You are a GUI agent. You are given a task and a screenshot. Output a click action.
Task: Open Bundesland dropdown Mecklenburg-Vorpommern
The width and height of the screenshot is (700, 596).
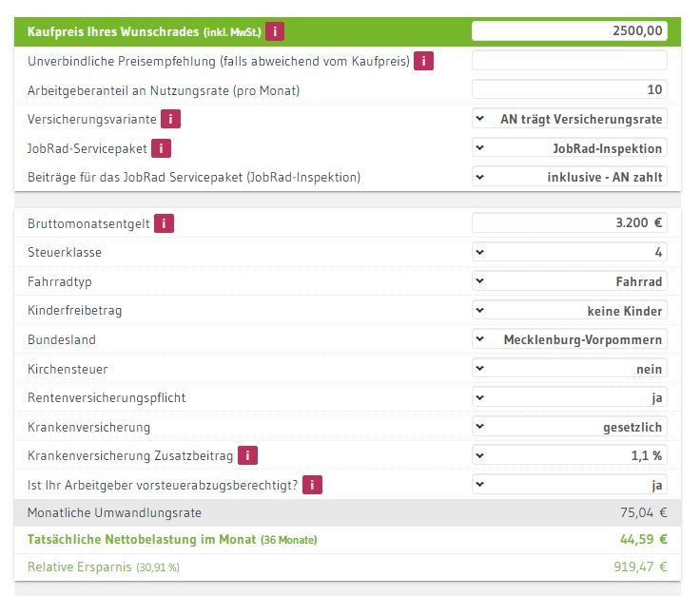569,339
